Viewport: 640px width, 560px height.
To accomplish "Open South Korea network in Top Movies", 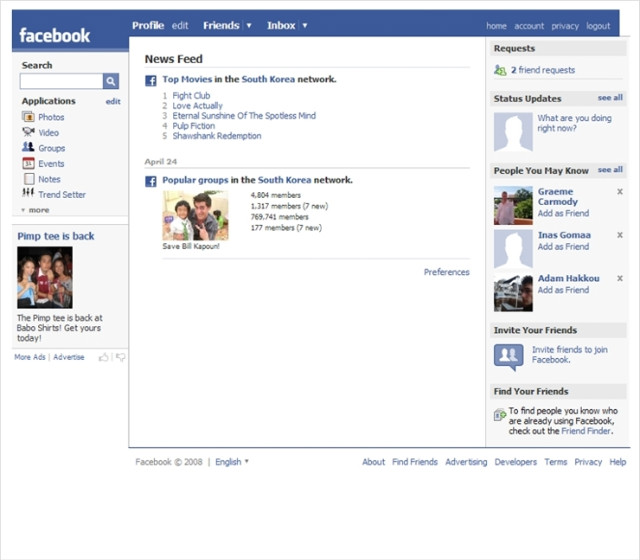I will click(268, 79).
